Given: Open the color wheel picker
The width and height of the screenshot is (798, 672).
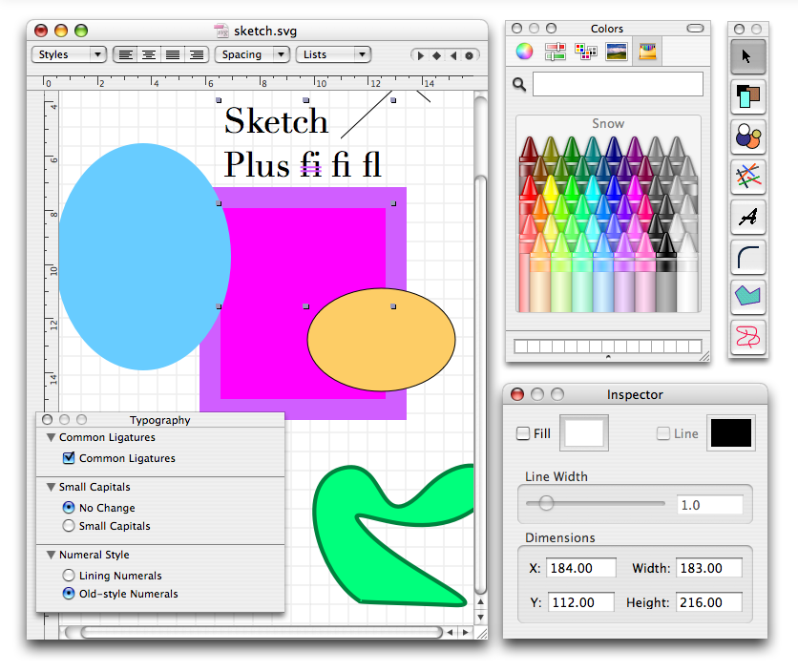Looking at the screenshot, I should (524, 52).
